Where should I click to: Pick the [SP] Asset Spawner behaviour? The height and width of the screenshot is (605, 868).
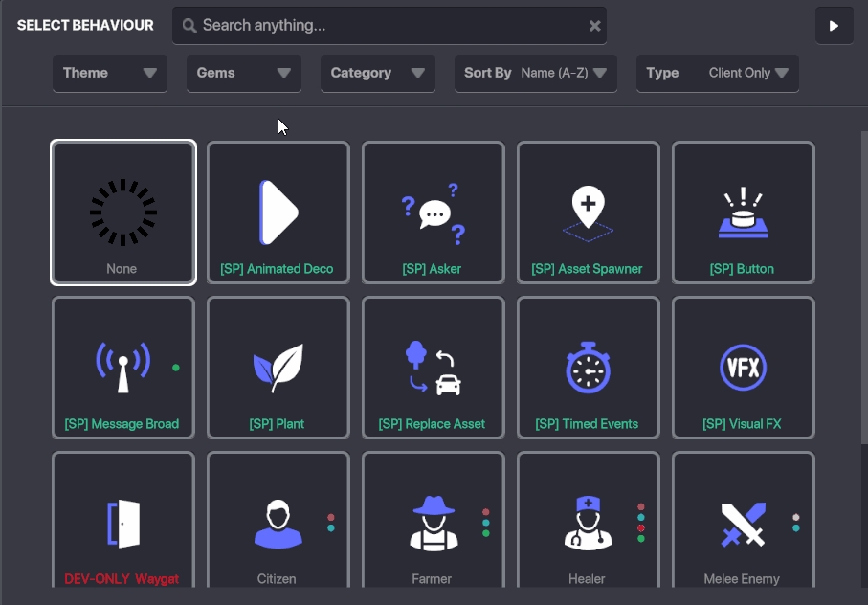[588, 213]
